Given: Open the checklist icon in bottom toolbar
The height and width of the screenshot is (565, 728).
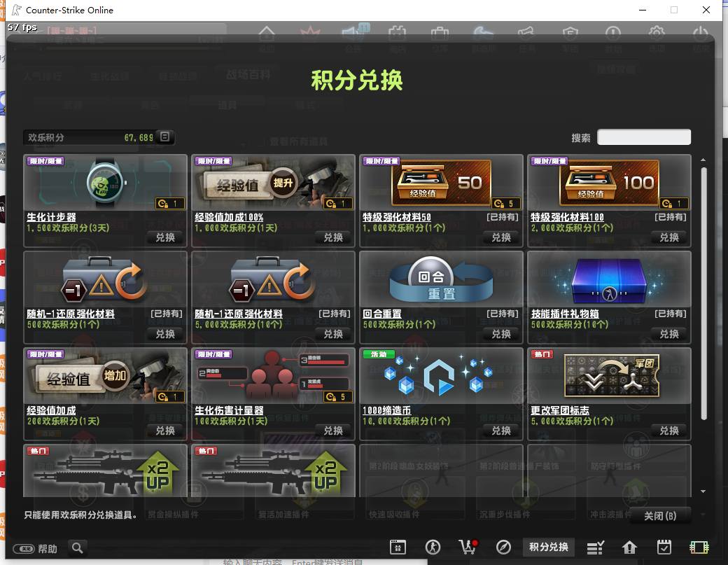Looking at the screenshot, I should click(x=595, y=547).
